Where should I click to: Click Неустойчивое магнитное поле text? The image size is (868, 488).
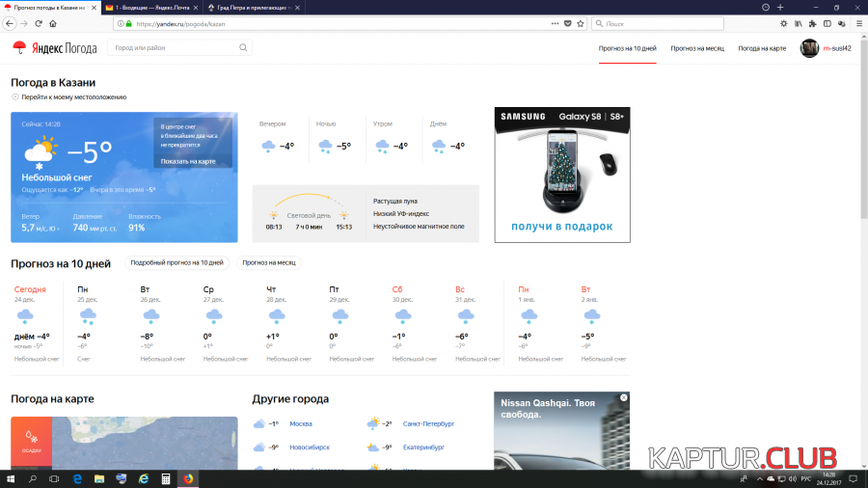click(419, 227)
